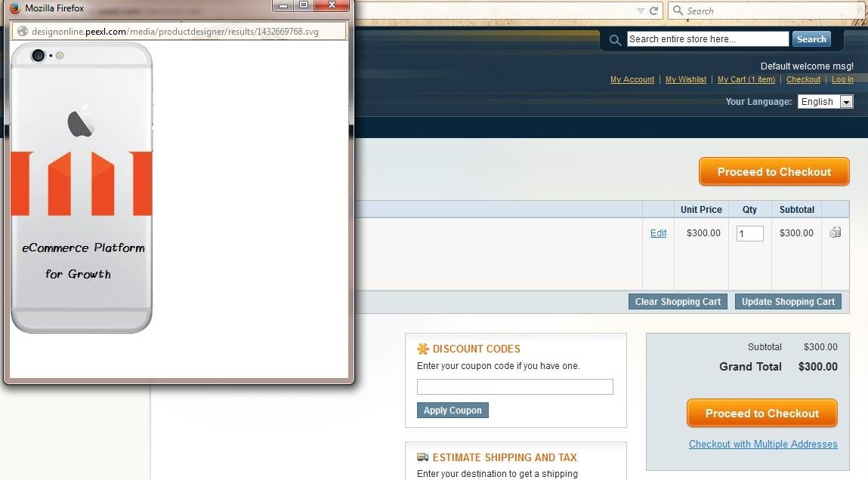Click the store search magnifier icon

point(614,40)
